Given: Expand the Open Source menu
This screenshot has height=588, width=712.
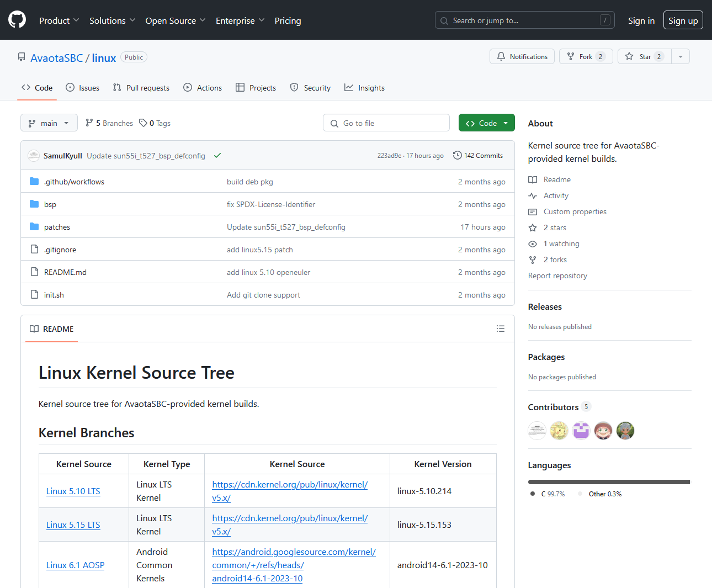Looking at the screenshot, I should (x=176, y=20).
